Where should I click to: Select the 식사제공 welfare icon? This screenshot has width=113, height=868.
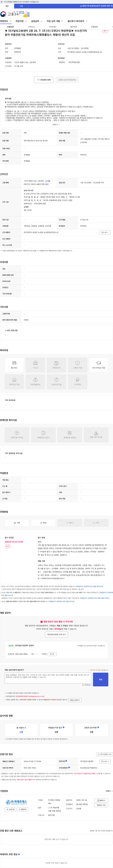point(78,382)
